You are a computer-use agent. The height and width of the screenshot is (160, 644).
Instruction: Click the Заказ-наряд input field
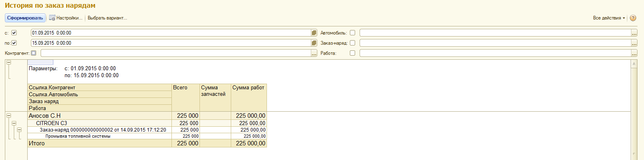tap(495, 43)
